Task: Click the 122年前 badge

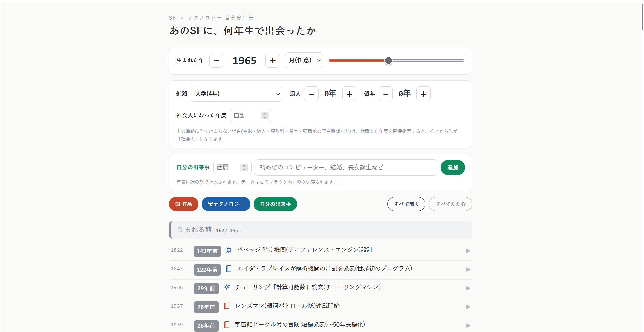Action: click(207, 270)
